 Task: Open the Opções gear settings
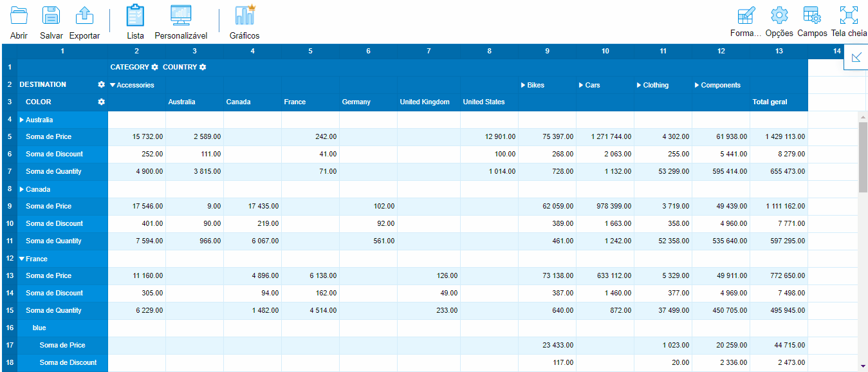tap(779, 16)
